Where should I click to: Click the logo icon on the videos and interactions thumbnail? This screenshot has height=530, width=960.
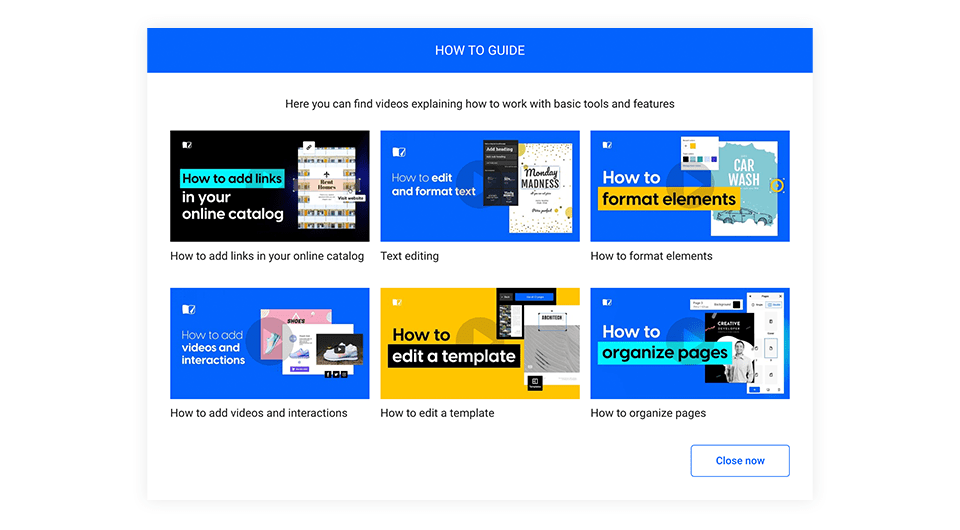coord(189,309)
